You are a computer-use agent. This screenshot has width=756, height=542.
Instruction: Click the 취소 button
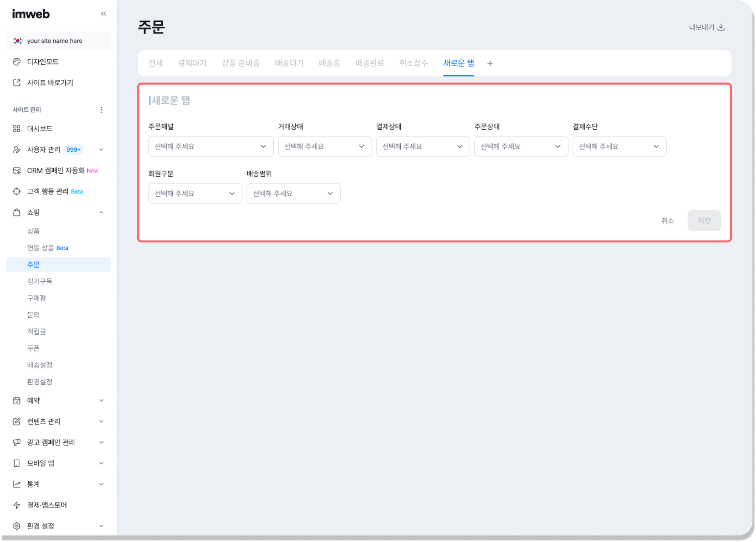click(667, 221)
